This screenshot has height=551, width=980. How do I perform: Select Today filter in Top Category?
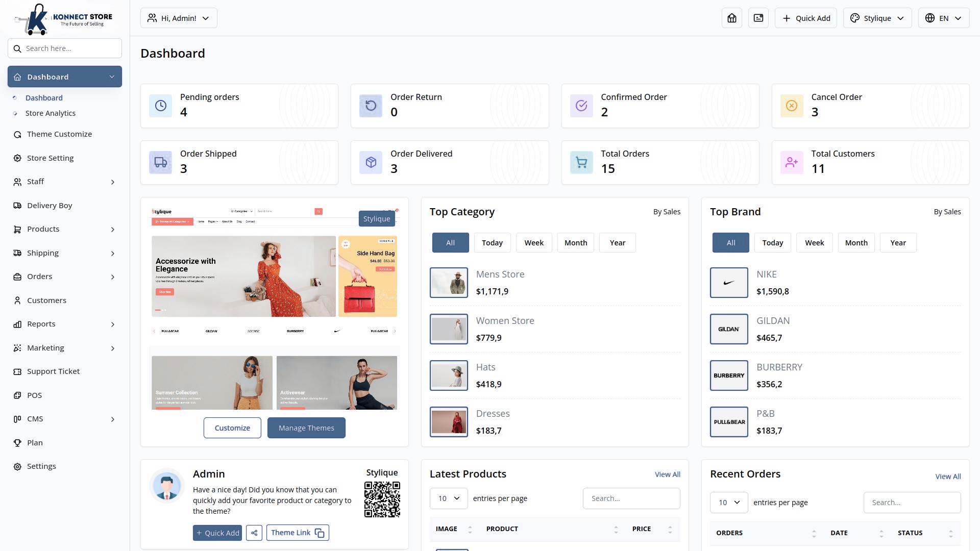click(x=492, y=243)
